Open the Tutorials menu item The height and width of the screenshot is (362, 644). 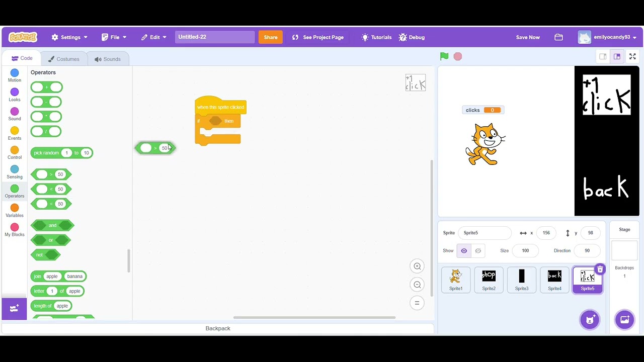tap(376, 37)
